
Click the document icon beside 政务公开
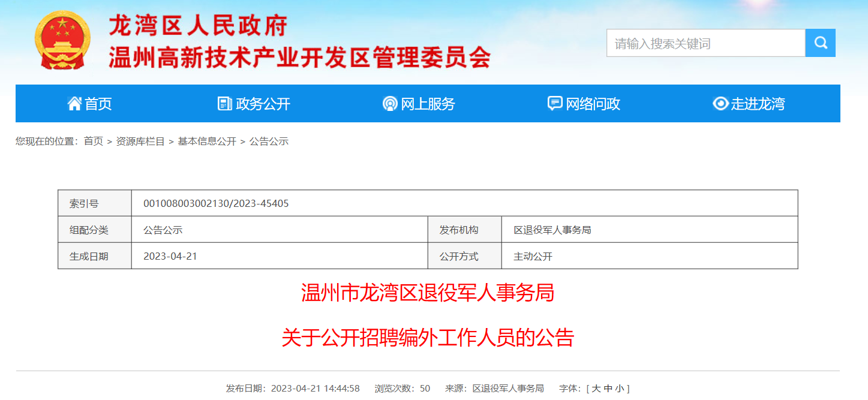(225, 104)
